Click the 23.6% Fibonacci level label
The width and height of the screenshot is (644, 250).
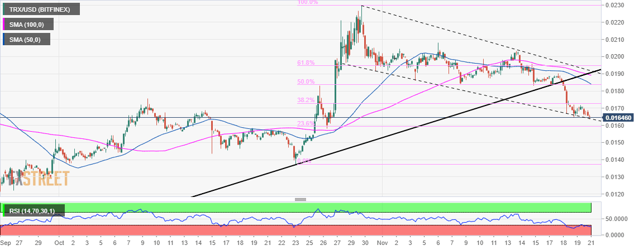(306, 123)
